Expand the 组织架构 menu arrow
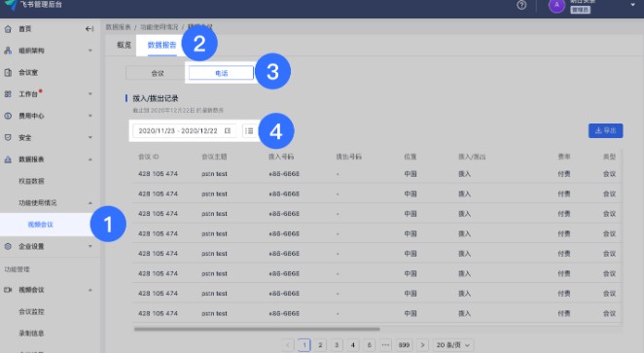This screenshot has width=644, height=353. point(89,51)
